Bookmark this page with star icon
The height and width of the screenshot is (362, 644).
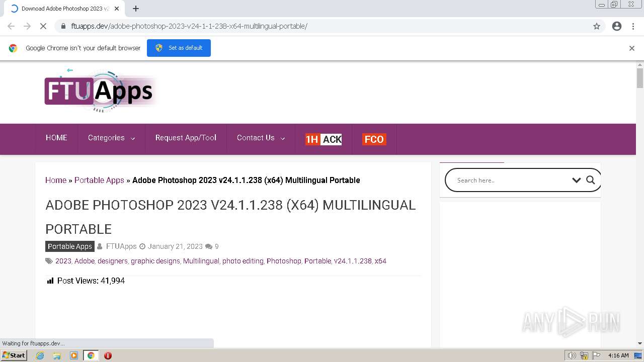click(x=597, y=26)
